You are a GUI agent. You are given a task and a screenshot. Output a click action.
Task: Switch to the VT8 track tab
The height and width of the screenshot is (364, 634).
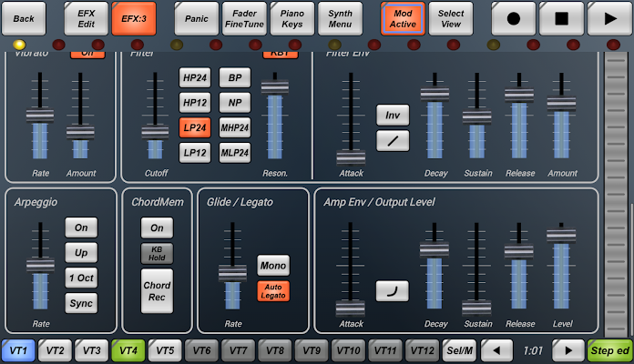coord(275,350)
